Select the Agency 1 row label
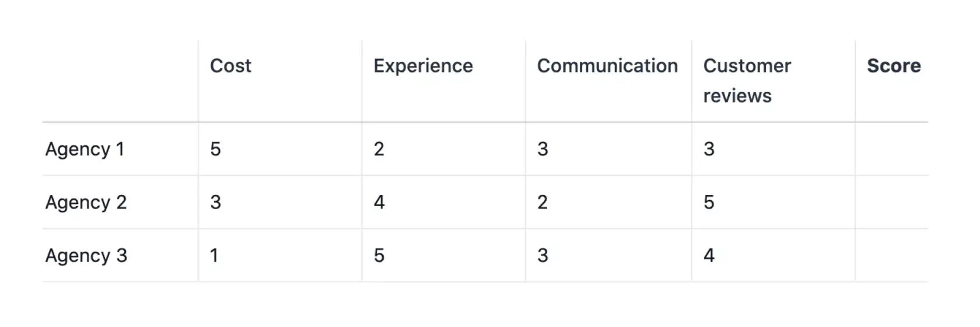Viewport: 980px width, 327px height. tap(85, 149)
